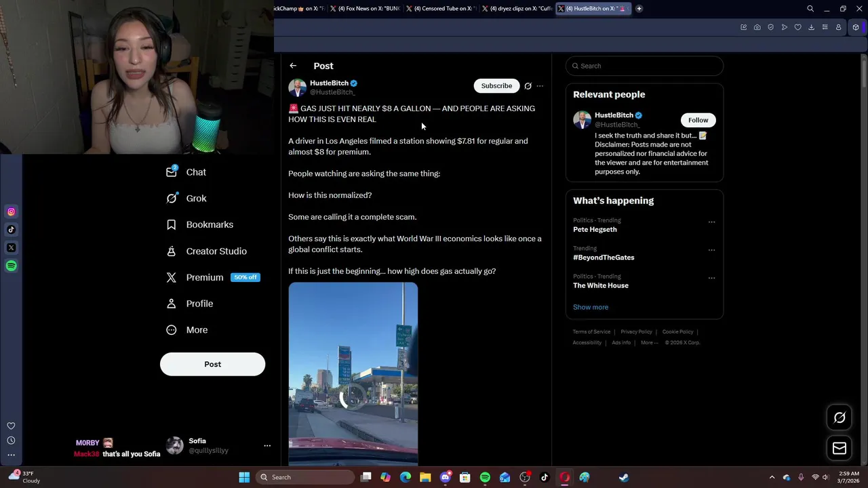Launch Spotify from the taskbar

pyautogui.click(x=485, y=477)
